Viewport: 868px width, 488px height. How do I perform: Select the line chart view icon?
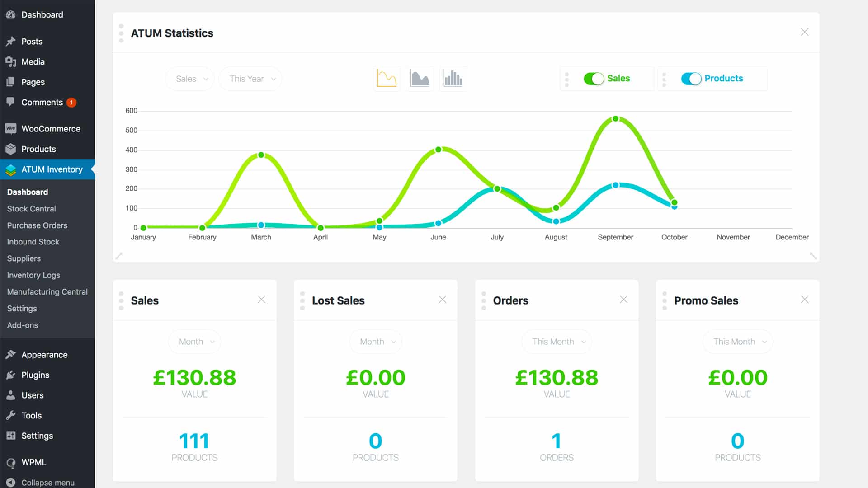click(x=387, y=79)
